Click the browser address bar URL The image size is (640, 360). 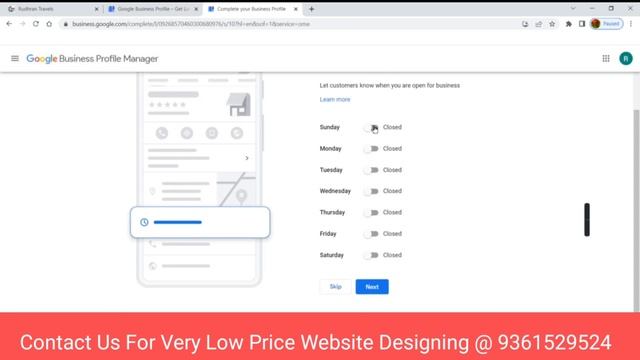(x=191, y=24)
